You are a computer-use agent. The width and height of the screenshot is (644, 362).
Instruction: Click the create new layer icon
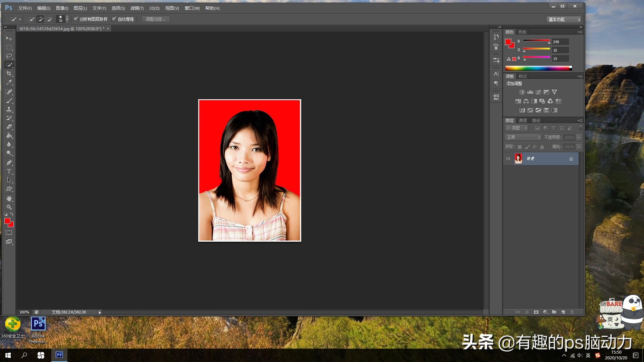tap(563, 312)
